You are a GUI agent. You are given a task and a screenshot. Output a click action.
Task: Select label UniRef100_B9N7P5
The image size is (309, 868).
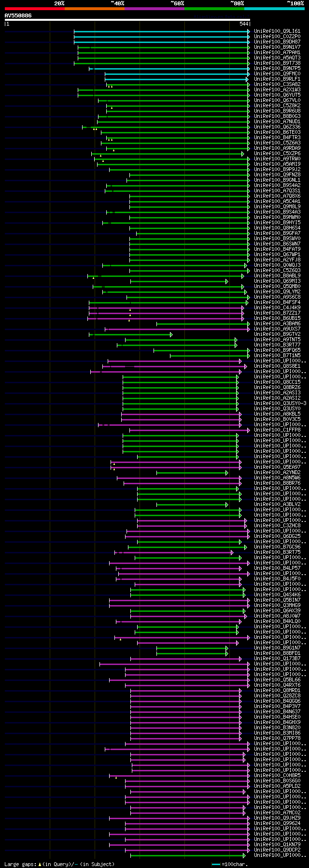coord(277,69)
